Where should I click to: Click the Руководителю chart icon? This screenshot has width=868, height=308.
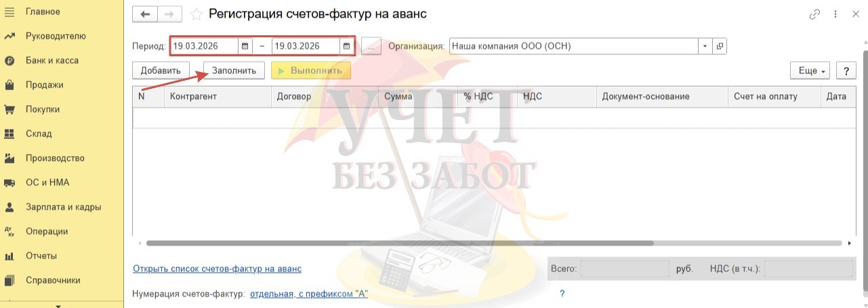coord(9,36)
